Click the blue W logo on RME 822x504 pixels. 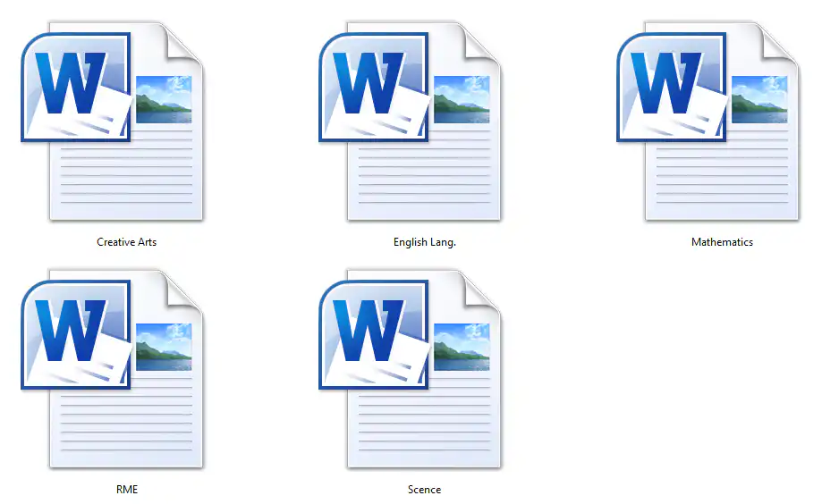coord(70,332)
